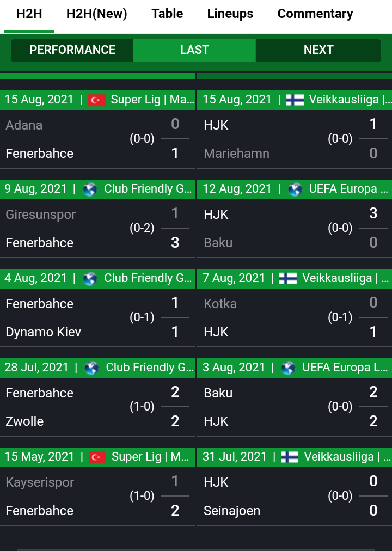Click the Finland flag on the 15 Aug Veikkausliiga match
Image resolution: width=392 pixels, height=551 pixels.
point(295,100)
